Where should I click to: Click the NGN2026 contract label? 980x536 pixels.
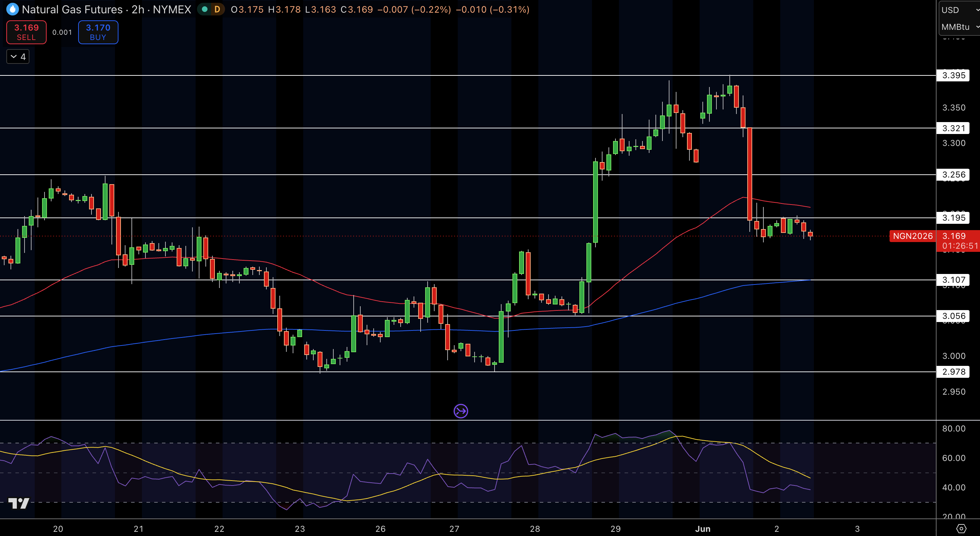click(x=912, y=236)
